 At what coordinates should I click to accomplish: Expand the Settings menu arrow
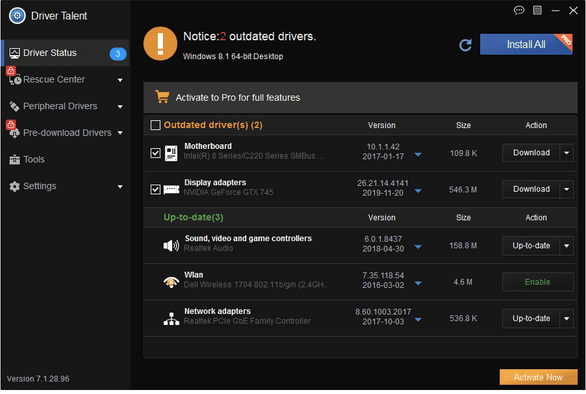pos(120,187)
